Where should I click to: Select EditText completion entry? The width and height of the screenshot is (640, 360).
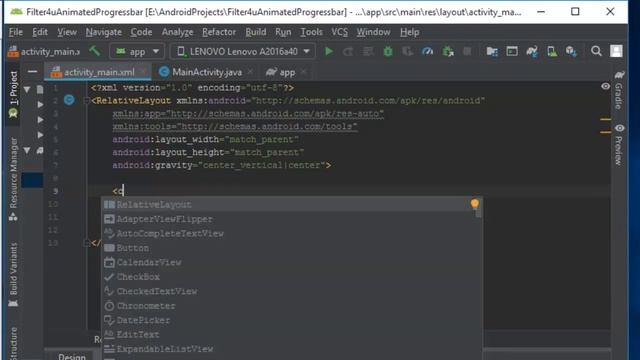click(292, 335)
